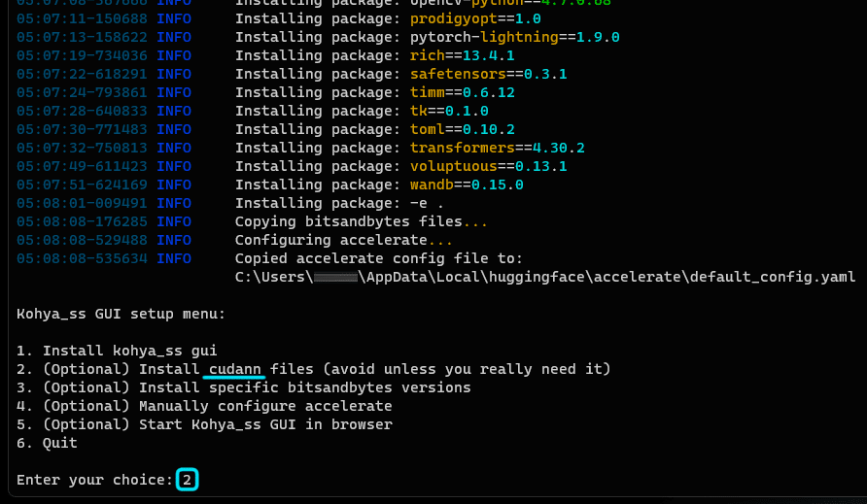Screen dimensions: 867x504
Task: Click INFO label on the 05:07:19-734036 line
Action: 174,55
